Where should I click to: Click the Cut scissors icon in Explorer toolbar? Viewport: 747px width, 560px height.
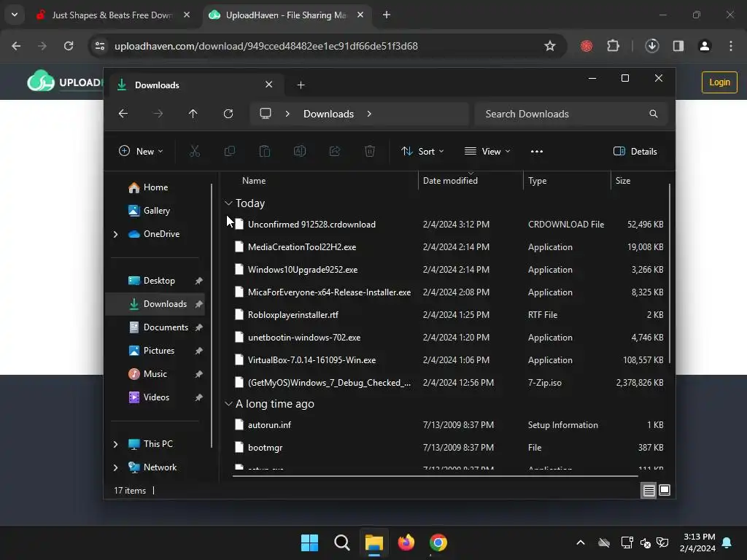pos(194,152)
